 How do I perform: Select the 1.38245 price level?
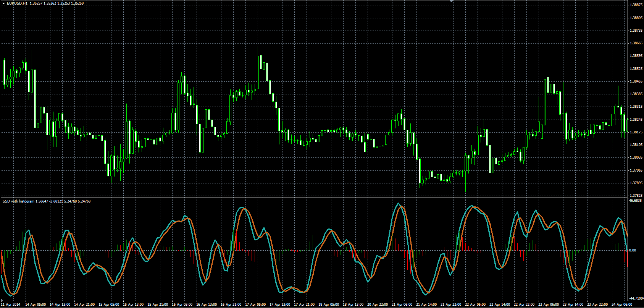point(636,119)
